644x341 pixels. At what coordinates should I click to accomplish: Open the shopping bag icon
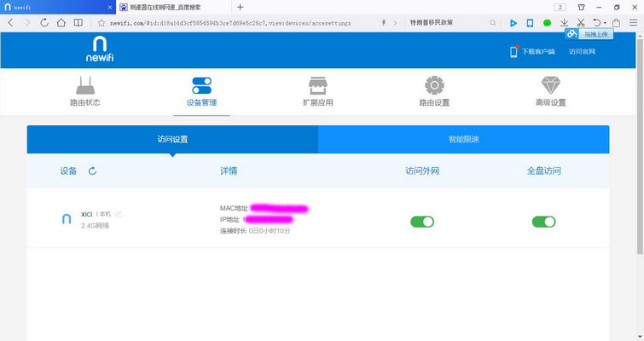click(x=616, y=22)
